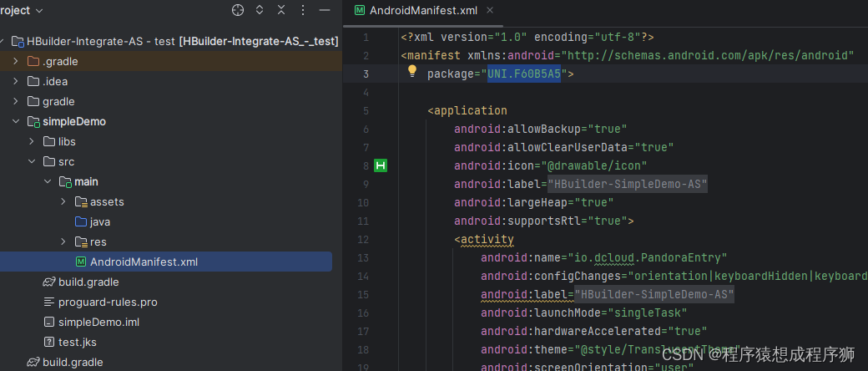868x371 pixels.
Task: Open proguard-rules.pro file
Action: pos(108,302)
